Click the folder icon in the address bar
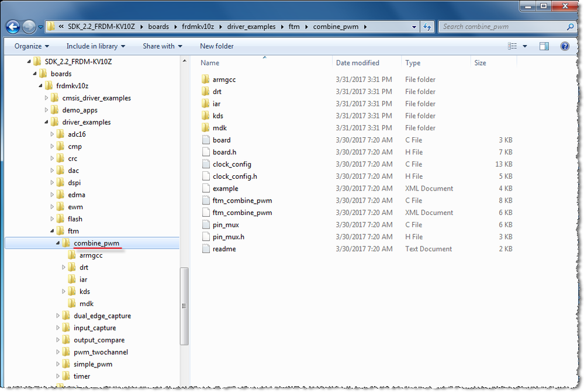Viewport: 584px width, 392px height. tap(51, 26)
